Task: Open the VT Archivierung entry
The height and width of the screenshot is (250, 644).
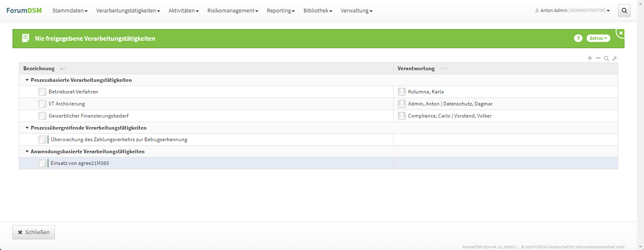Action: [x=67, y=104]
